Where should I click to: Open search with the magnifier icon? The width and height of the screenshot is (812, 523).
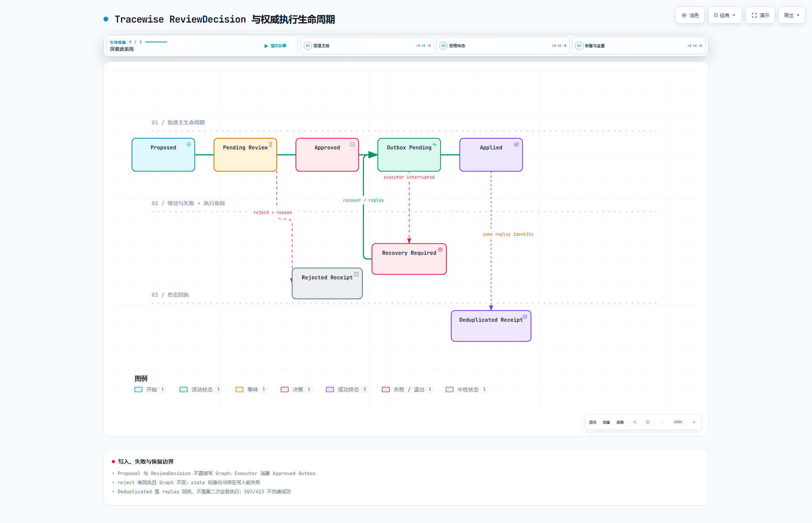point(635,422)
